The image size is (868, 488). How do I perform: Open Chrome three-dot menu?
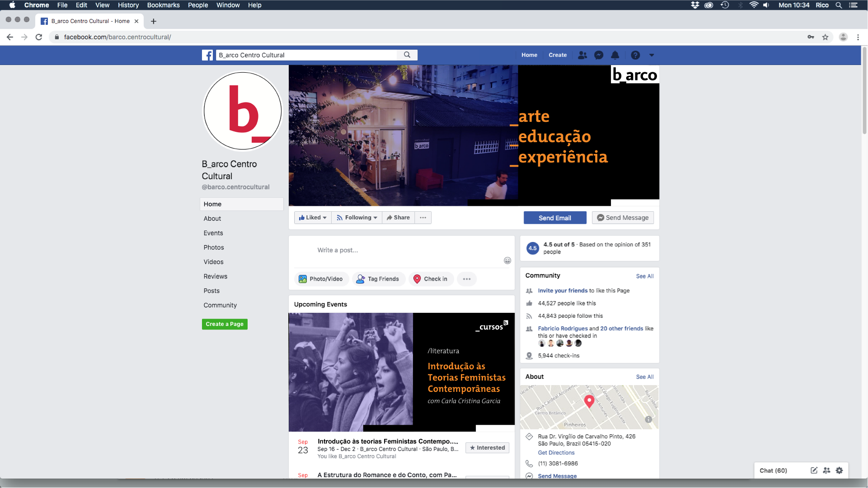coord(858,37)
